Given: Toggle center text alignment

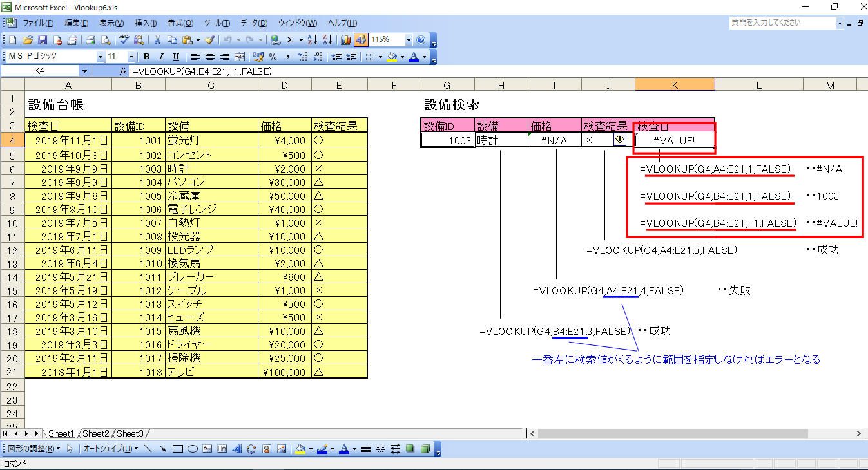Looking at the screenshot, I should [210, 57].
